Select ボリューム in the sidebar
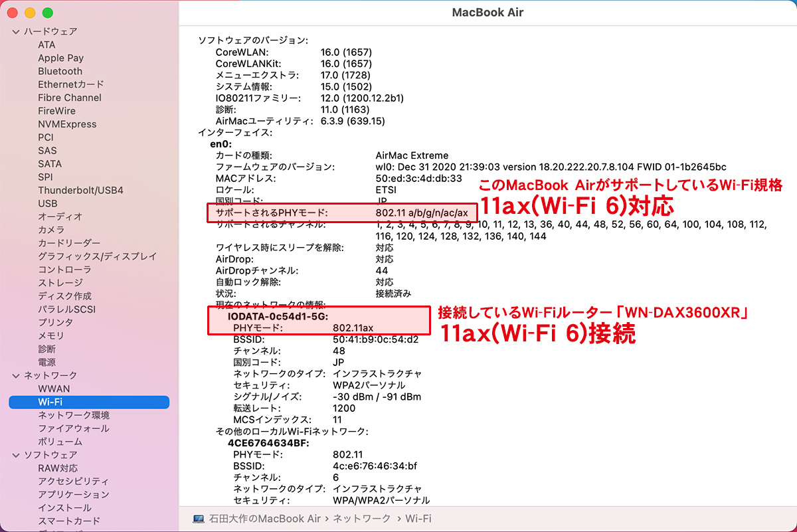Screen dimensions: 797x532 [60, 442]
